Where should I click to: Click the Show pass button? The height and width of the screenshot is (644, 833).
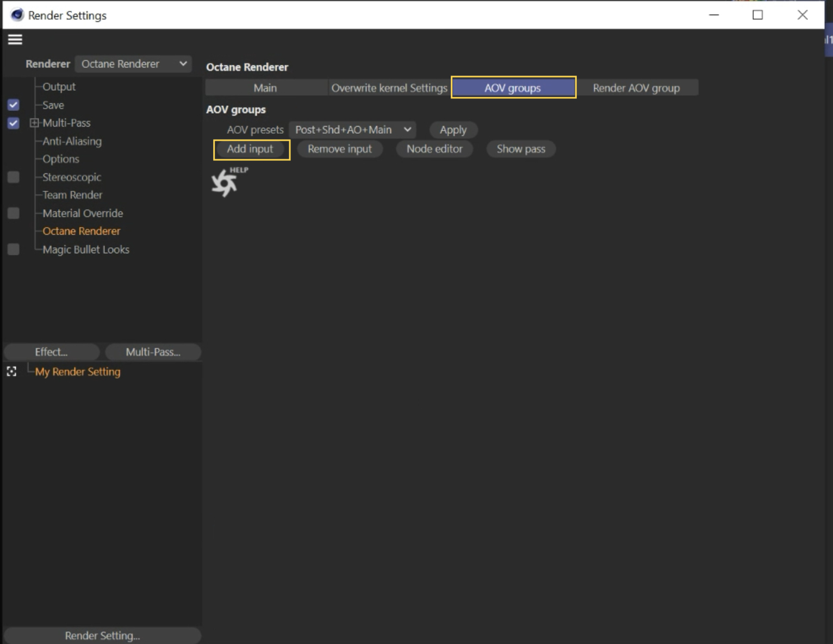point(521,149)
